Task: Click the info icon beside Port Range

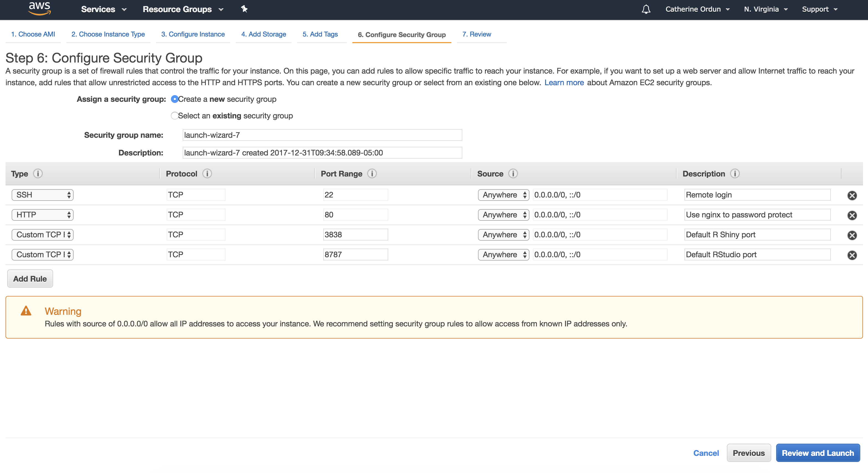Action: pos(372,173)
